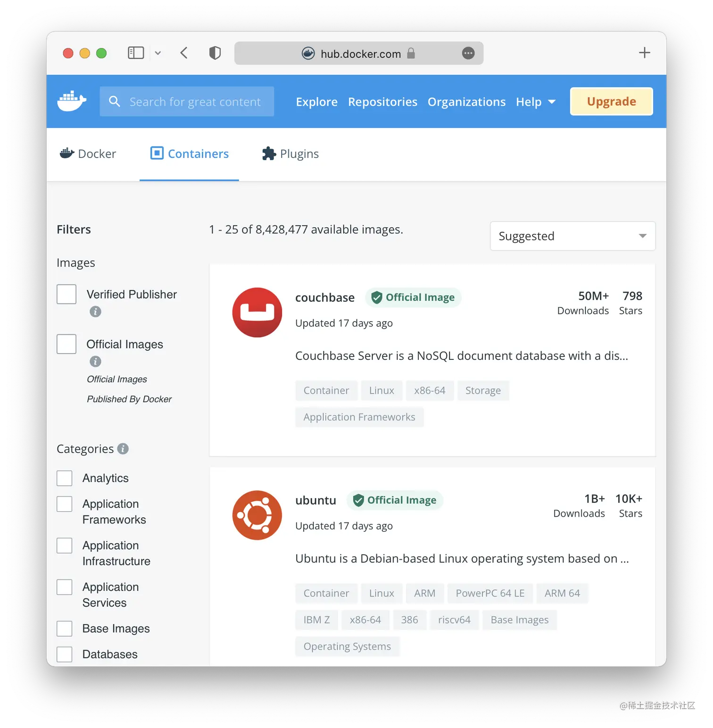The image size is (713, 728).
Task: Click the ubuntu Official Image shield badge
Action: point(395,500)
